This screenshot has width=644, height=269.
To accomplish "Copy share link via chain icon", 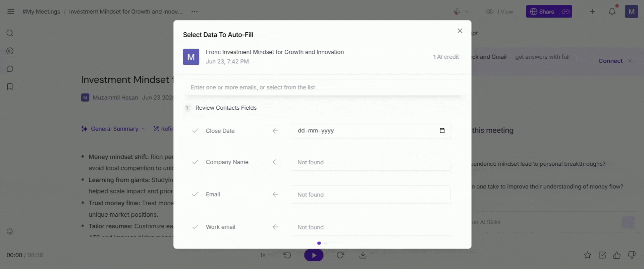I will click(566, 11).
